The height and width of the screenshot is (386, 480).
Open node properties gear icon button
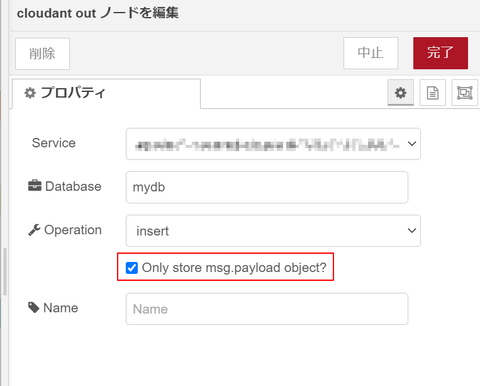pos(400,93)
